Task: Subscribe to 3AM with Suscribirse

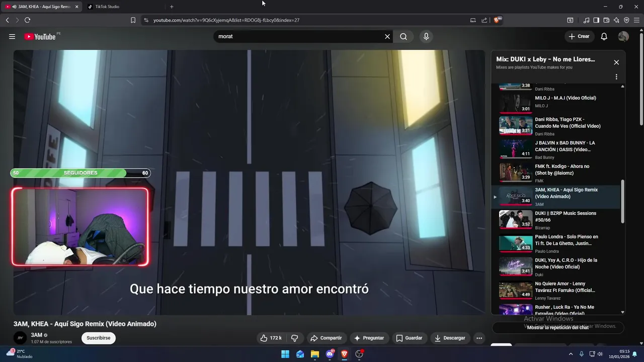Action: pos(98,338)
